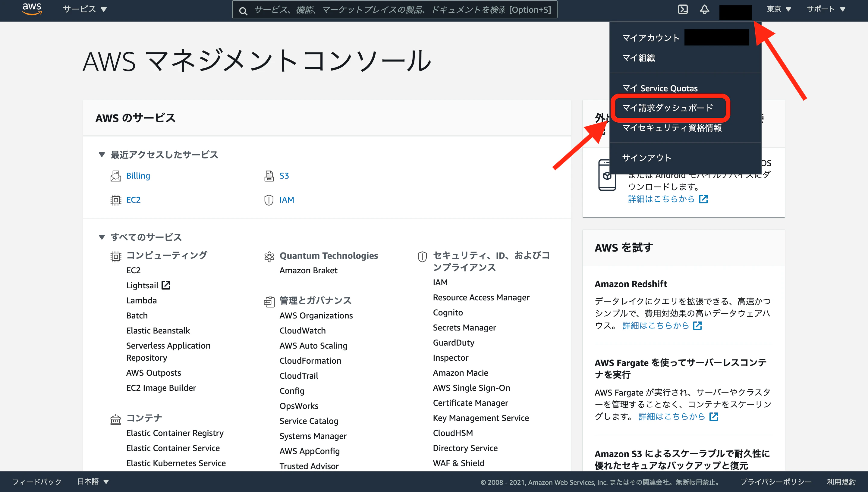The height and width of the screenshot is (492, 868).
Task: Click the S3 service icon
Action: [269, 176]
